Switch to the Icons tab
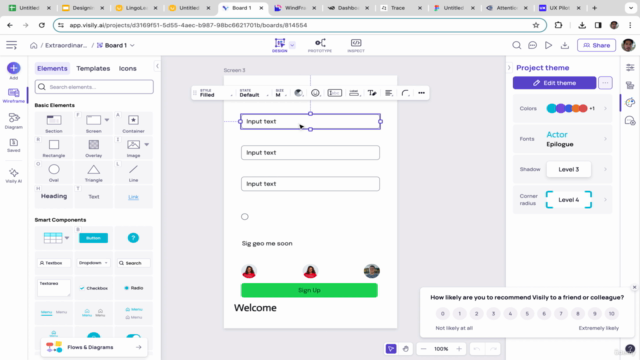The width and height of the screenshot is (640, 360). pos(128,68)
